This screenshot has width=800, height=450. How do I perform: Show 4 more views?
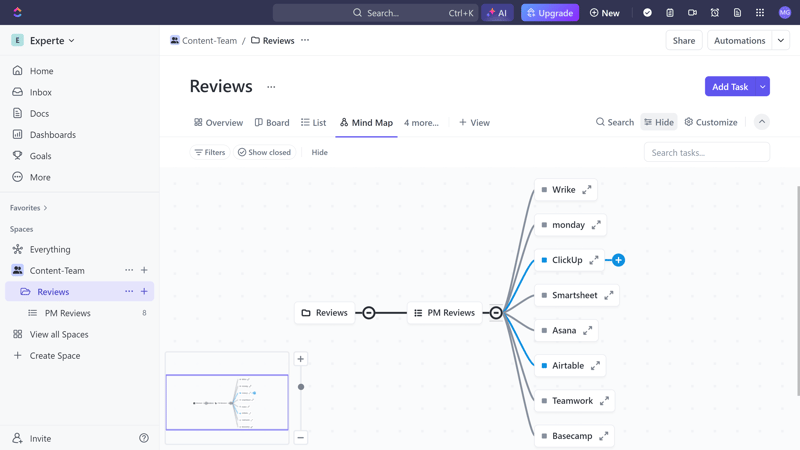pos(421,122)
